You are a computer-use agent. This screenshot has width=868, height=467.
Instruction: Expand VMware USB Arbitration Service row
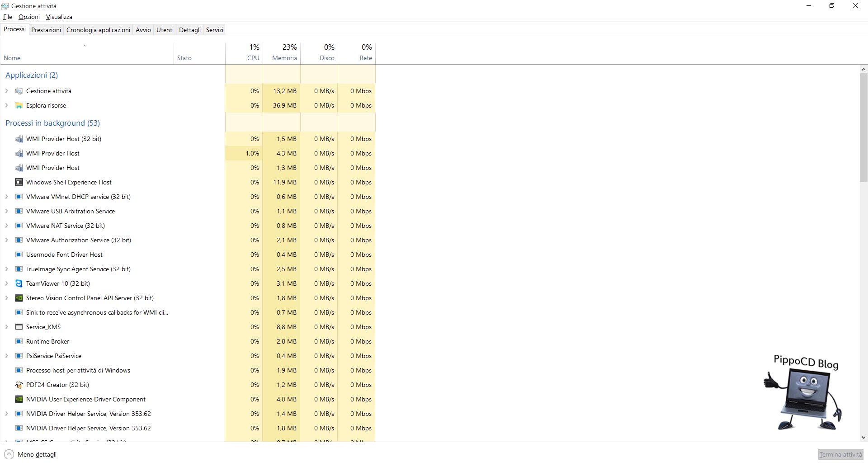[6, 211]
